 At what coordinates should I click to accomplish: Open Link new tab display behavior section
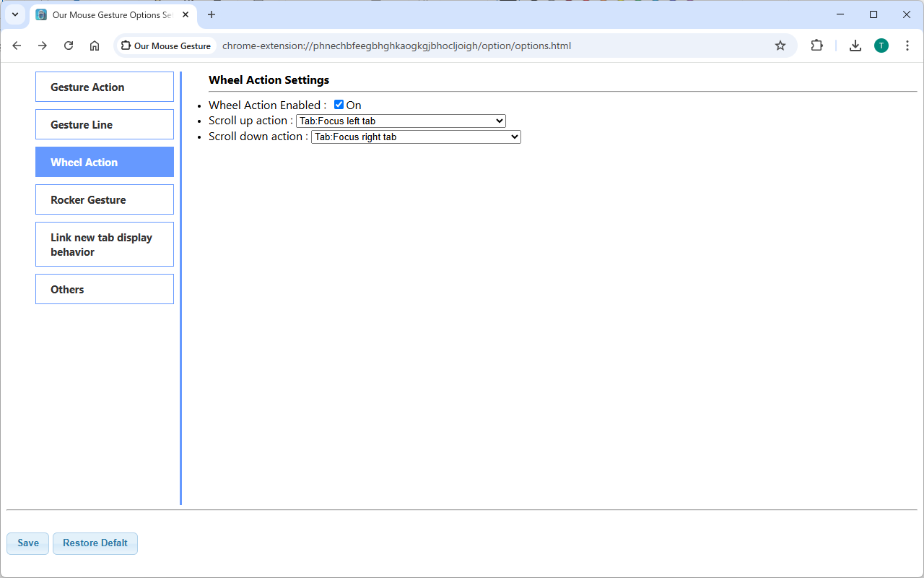pyautogui.click(x=105, y=244)
